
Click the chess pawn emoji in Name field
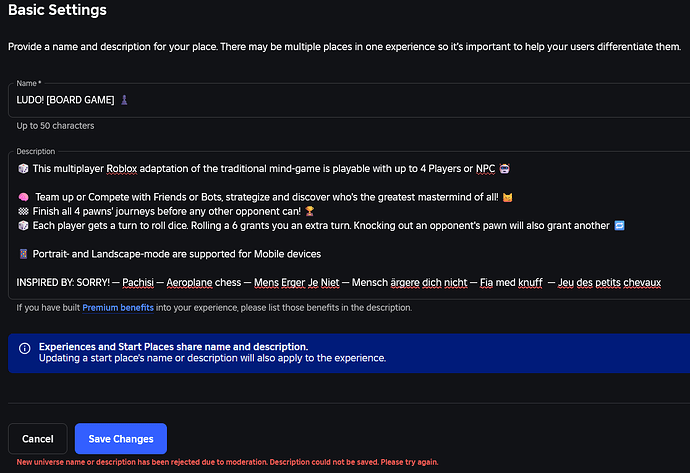click(124, 100)
